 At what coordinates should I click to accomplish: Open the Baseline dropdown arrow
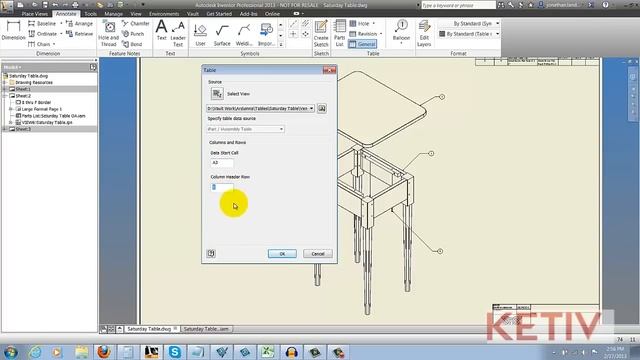pyautogui.click(x=61, y=24)
